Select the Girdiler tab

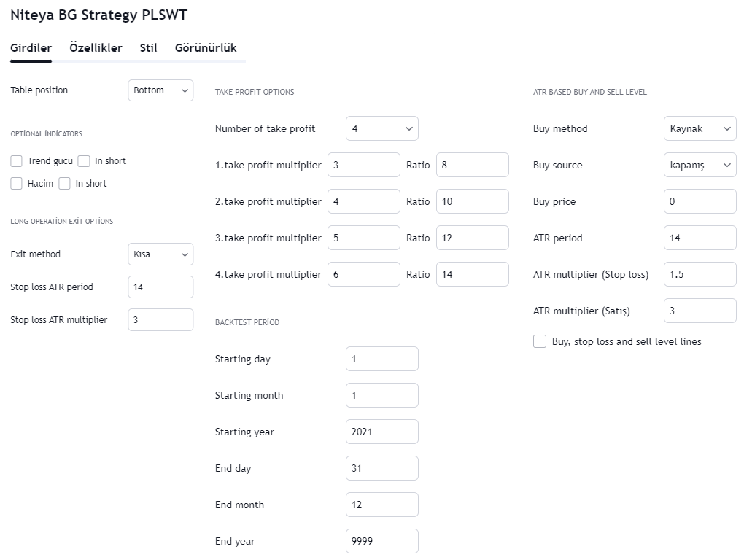point(31,48)
